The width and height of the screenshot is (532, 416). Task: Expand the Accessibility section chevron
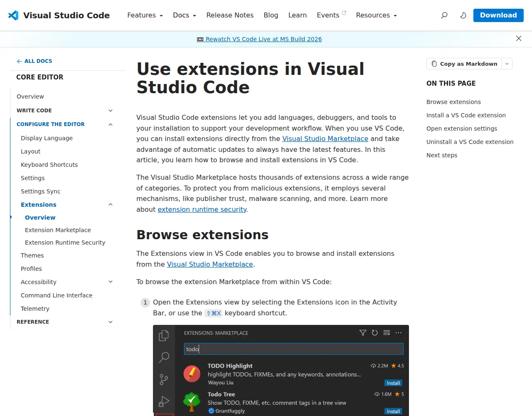point(111,282)
